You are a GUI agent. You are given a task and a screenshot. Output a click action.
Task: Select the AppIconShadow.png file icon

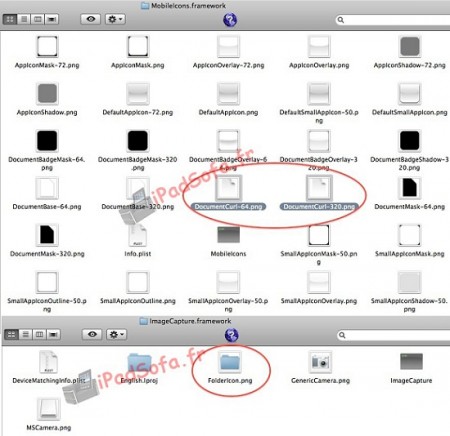click(47, 94)
